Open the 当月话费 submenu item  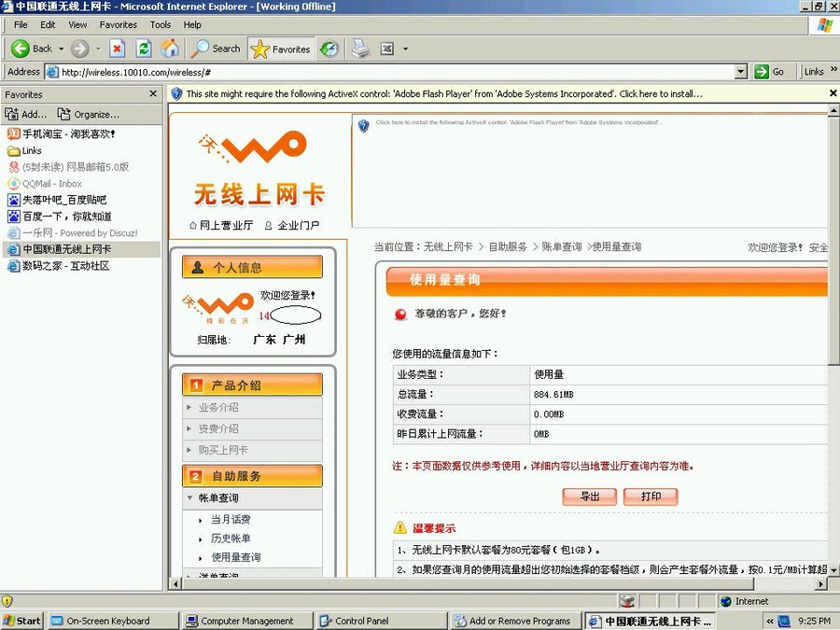pyautogui.click(x=231, y=520)
